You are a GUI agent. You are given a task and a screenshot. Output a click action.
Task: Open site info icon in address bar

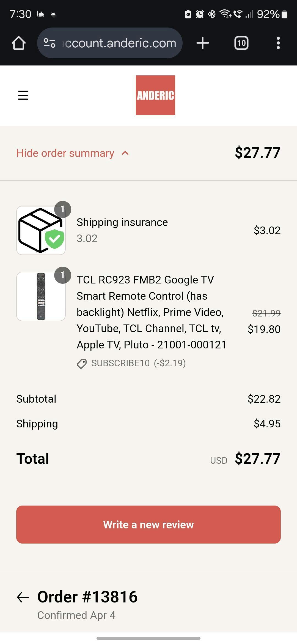pos(50,43)
